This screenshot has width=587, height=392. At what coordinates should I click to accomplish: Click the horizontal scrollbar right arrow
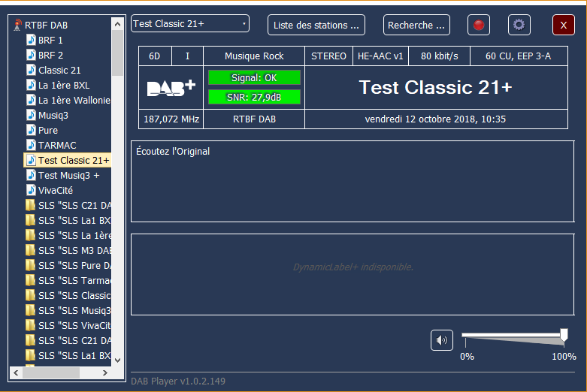(104, 372)
